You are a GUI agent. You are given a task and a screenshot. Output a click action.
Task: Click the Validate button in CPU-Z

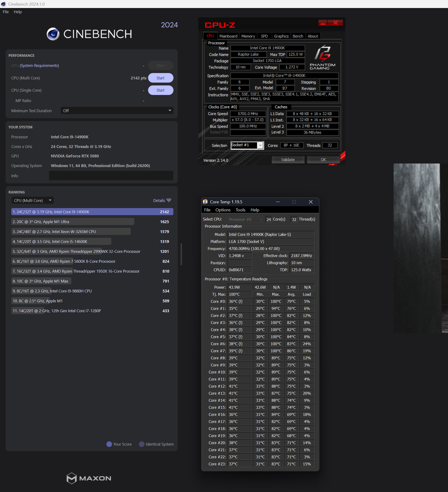pos(288,160)
